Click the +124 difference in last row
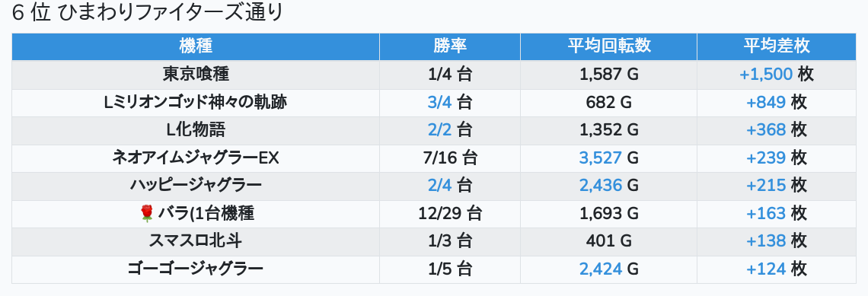 (x=766, y=269)
